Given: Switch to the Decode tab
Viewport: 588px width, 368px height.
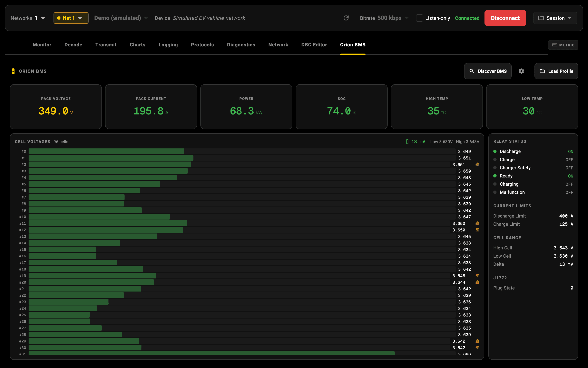Looking at the screenshot, I should pos(73,45).
